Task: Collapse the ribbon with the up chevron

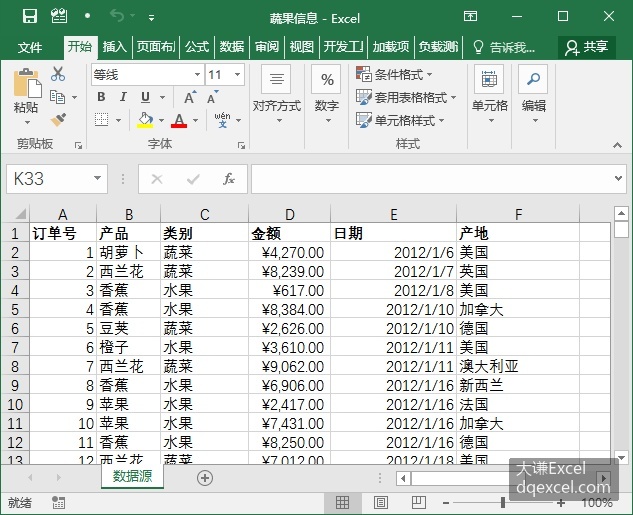Action: click(x=617, y=145)
